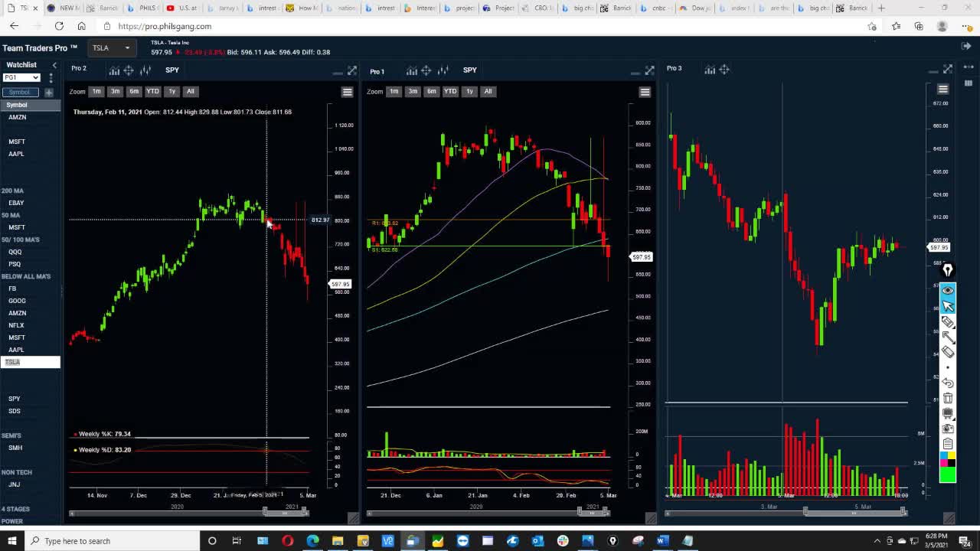Select JNJ in watchlist
This screenshot has height=551, width=980.
(x=14, y=484)
